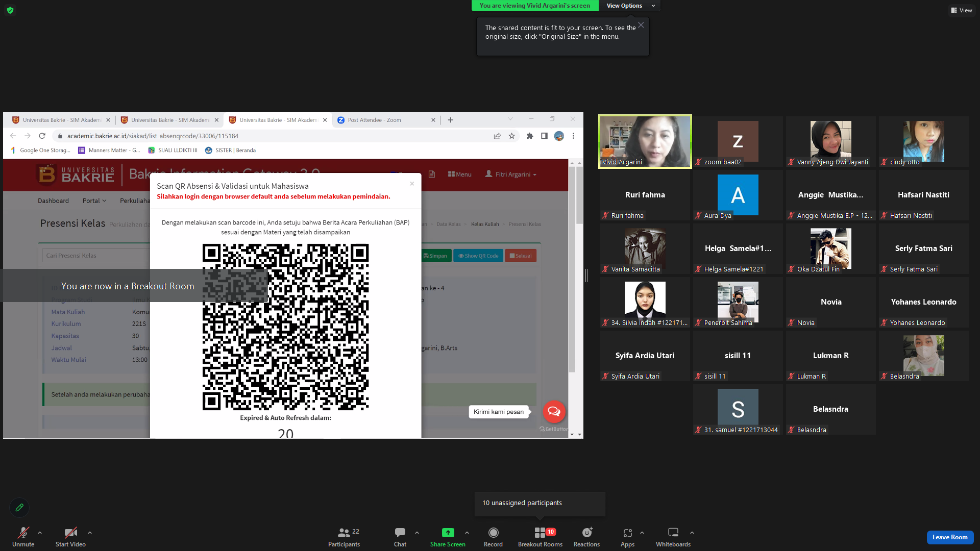Dismiss the shared content fit notification
The height and width of the screenshot is (551, 980).
(x=641, y=25)
